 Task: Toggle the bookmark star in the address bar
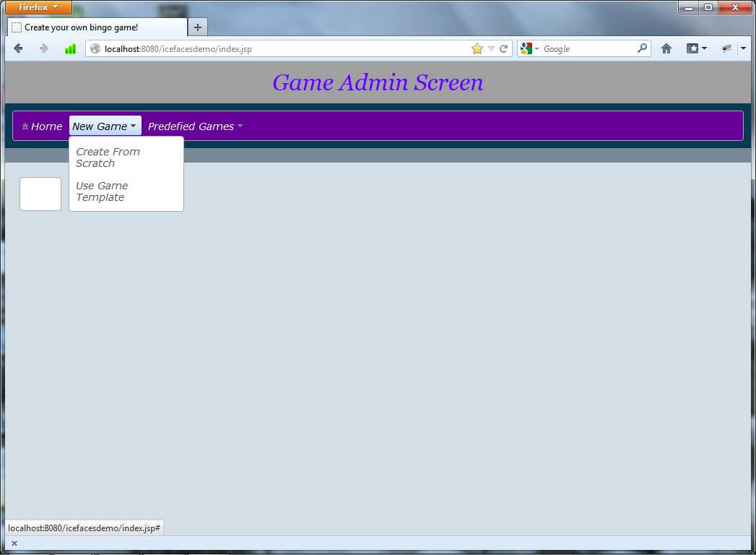click(x=477, y=48)
